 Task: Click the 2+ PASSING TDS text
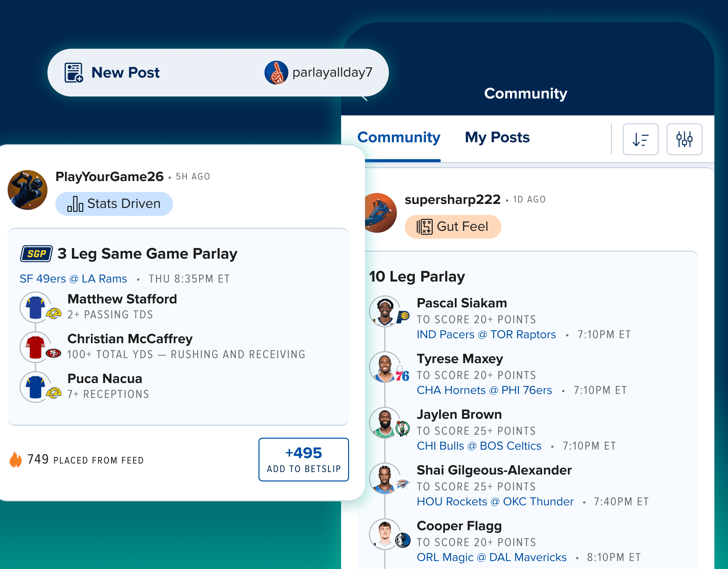click(110, 314)
